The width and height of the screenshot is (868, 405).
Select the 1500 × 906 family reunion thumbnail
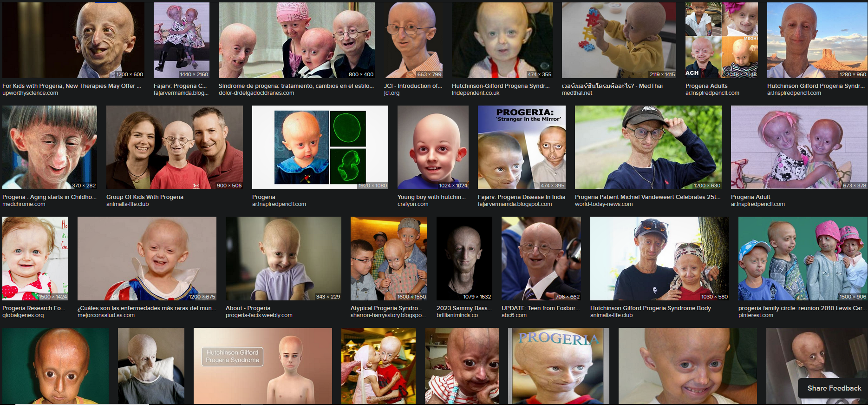tap(803, 259)
